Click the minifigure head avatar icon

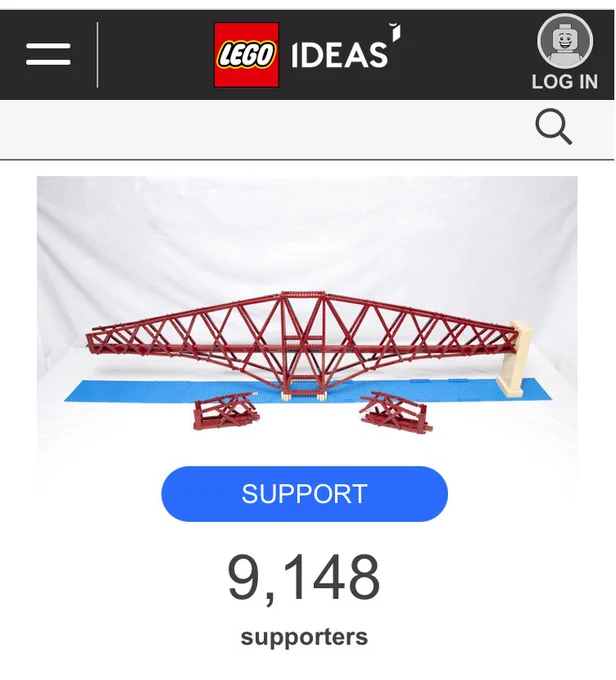(565, 41)
